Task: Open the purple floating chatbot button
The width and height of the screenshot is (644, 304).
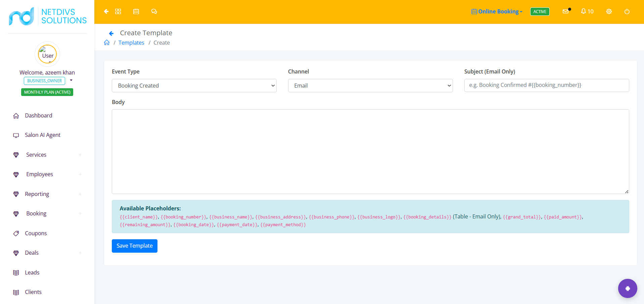Action: tap(628, 288)
